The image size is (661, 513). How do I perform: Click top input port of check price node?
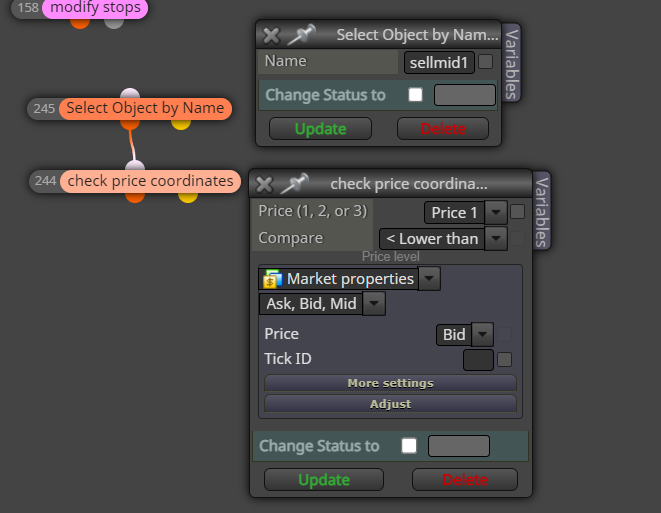(135, 166)
